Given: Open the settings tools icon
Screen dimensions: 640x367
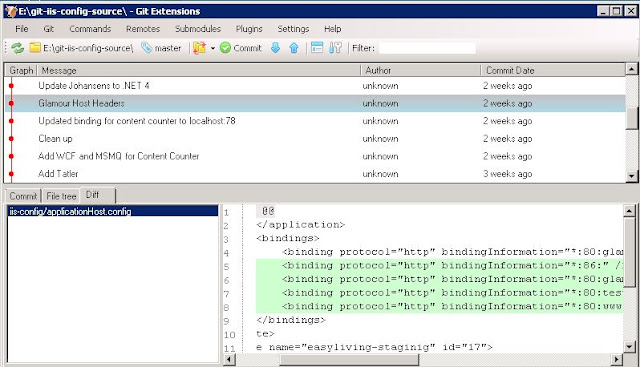Looking at the screenshot, I should point(335,48).
